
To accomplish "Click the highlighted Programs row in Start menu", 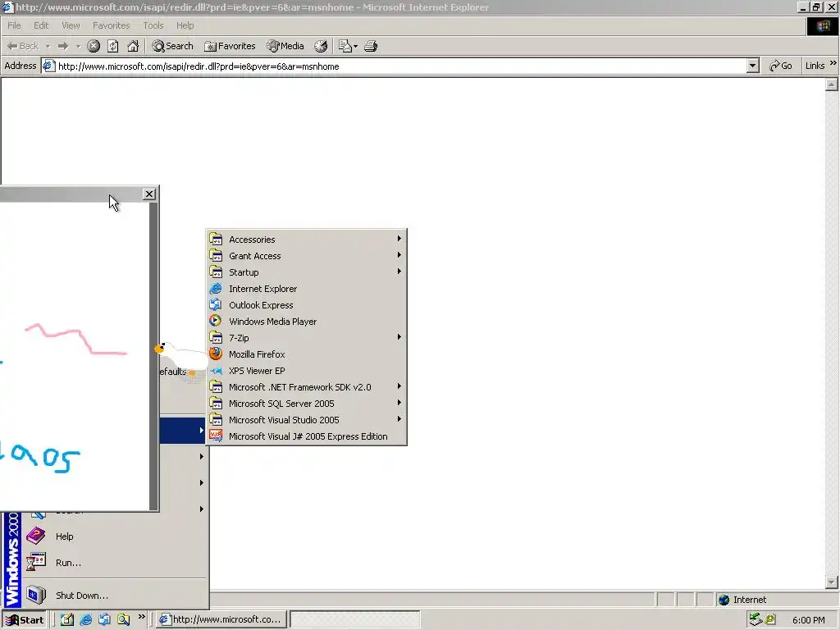I will (183, 430).
